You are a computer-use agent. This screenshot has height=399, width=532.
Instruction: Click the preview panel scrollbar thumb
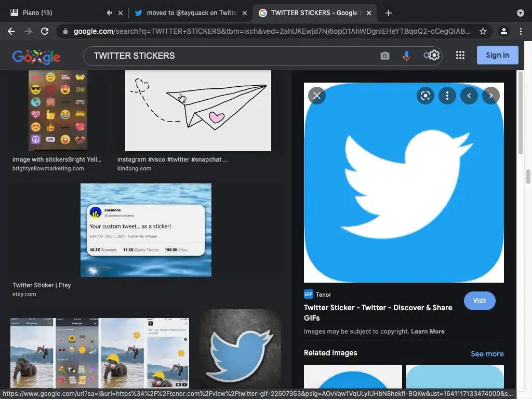(x=521, y=113)
